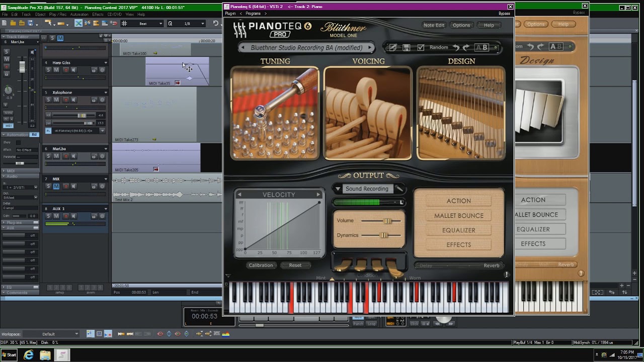Open the Bluethner Studio Recording BA preset list
The height and width of the screenshot is (362, 644).
[x=306, y=48]
